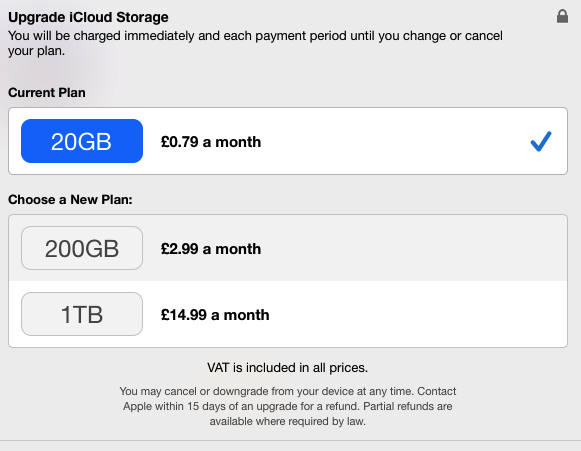
Task: Click the charged immediately description text
Action: (255, 43)
